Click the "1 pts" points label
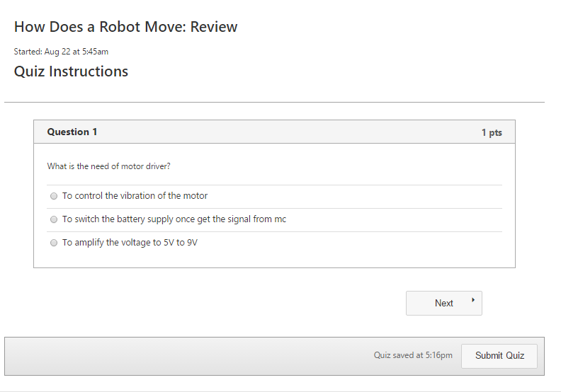The height and width of the screenshot is (392, 561). point(492,132)
